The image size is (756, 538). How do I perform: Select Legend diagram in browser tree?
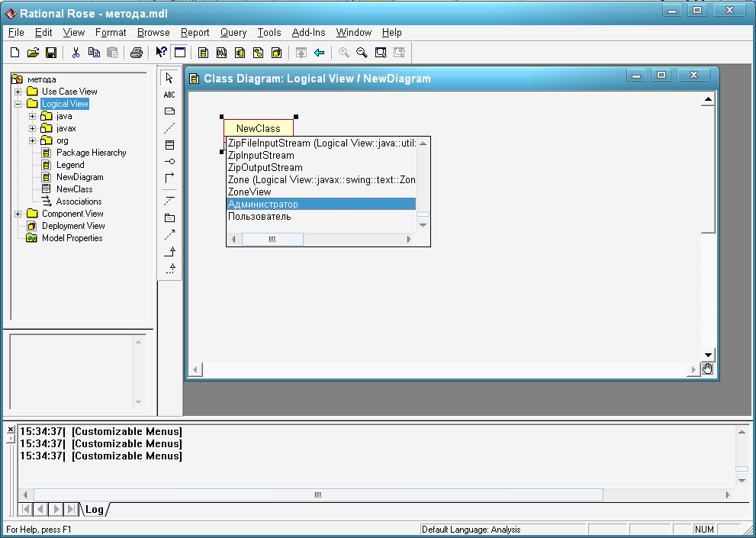pyautogui.click(x=70, y=165)
